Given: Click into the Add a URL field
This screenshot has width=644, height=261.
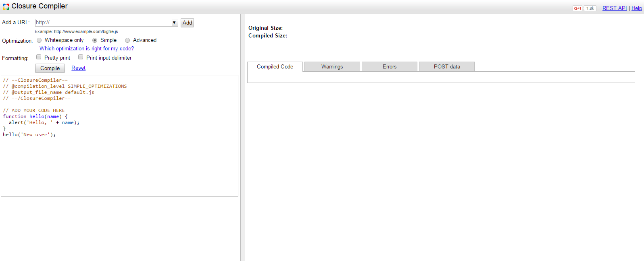Looking at the screenshot, I should (x=103, y=23).
